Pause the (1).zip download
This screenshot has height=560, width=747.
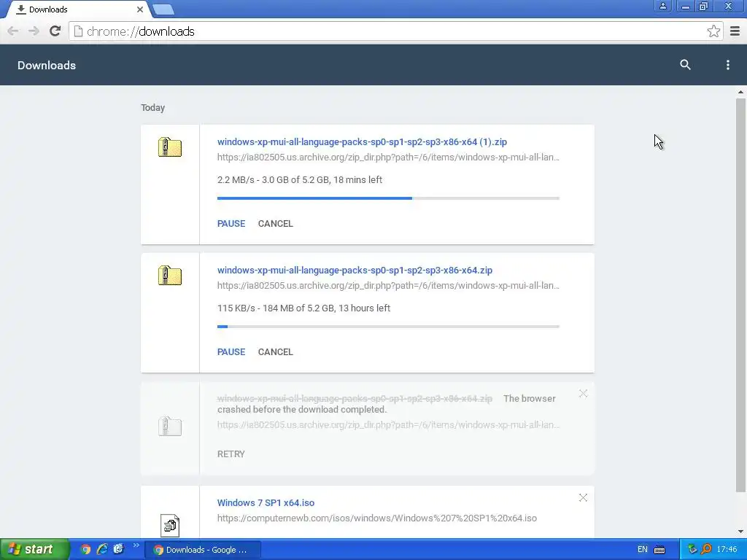231,223
